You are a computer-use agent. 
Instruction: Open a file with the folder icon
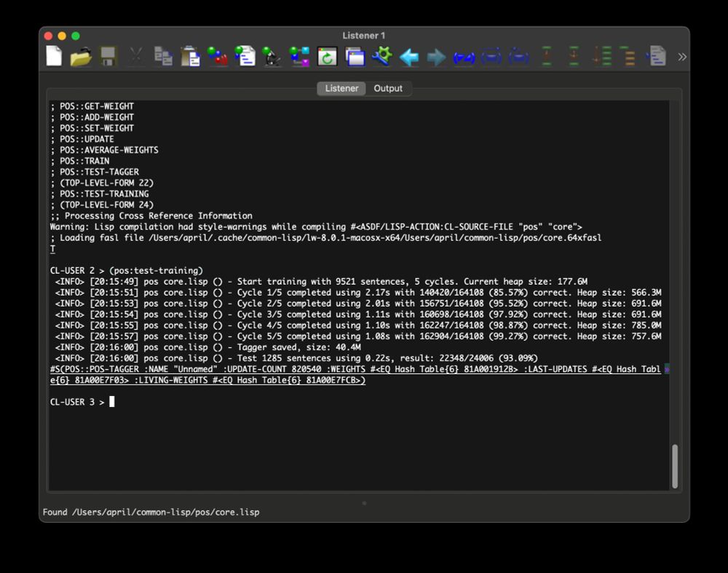pyautogui.click(x=81, y=57)
